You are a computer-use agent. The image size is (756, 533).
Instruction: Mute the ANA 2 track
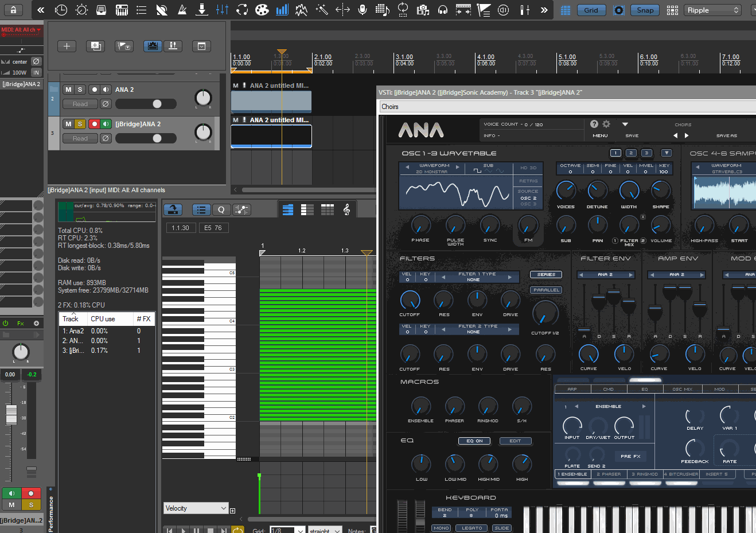(x=68, y=90)
